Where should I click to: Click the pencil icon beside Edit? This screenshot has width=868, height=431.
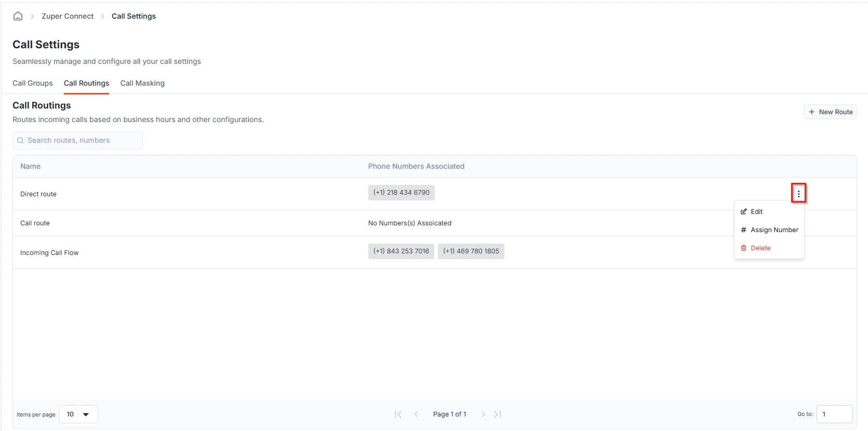pos(744,212)
